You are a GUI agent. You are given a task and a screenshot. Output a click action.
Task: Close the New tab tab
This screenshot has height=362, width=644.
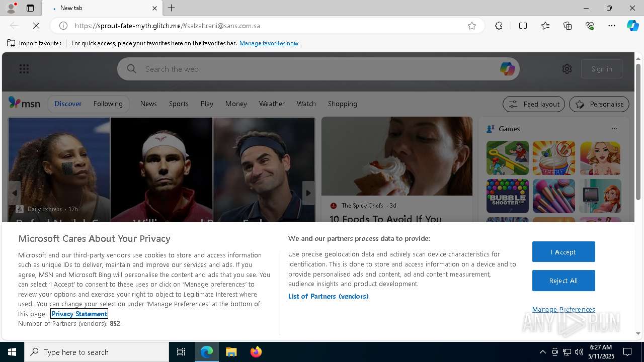click(154, 8)
